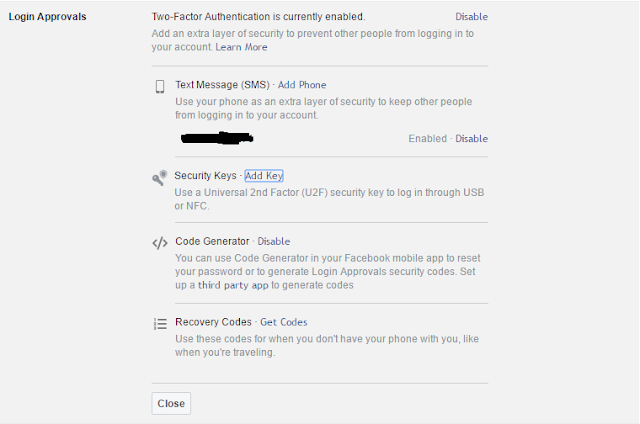The width and height of the screenshot is (640, 424).
Task: Click the Enabled status text
Action: [427, 139]
